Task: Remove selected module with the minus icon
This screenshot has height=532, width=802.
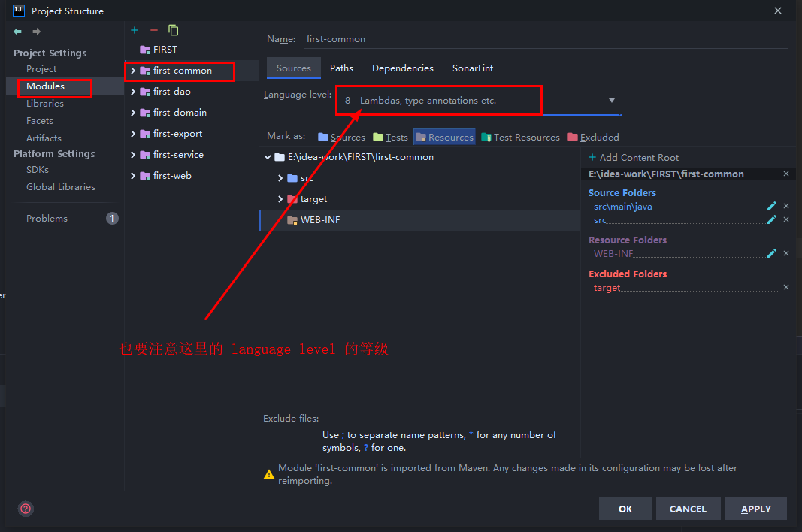Action: coord(153,30)
